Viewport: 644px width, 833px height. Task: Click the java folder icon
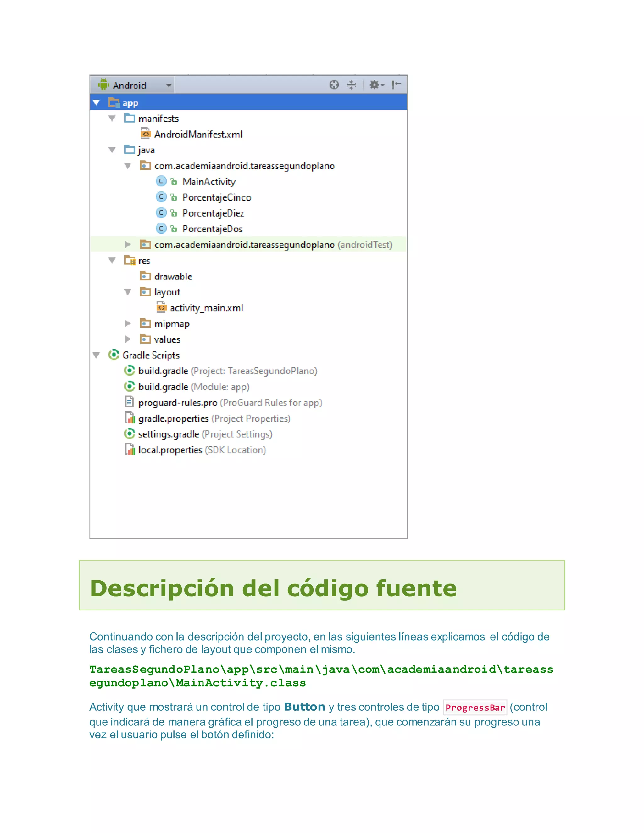[x=130, y=150]
